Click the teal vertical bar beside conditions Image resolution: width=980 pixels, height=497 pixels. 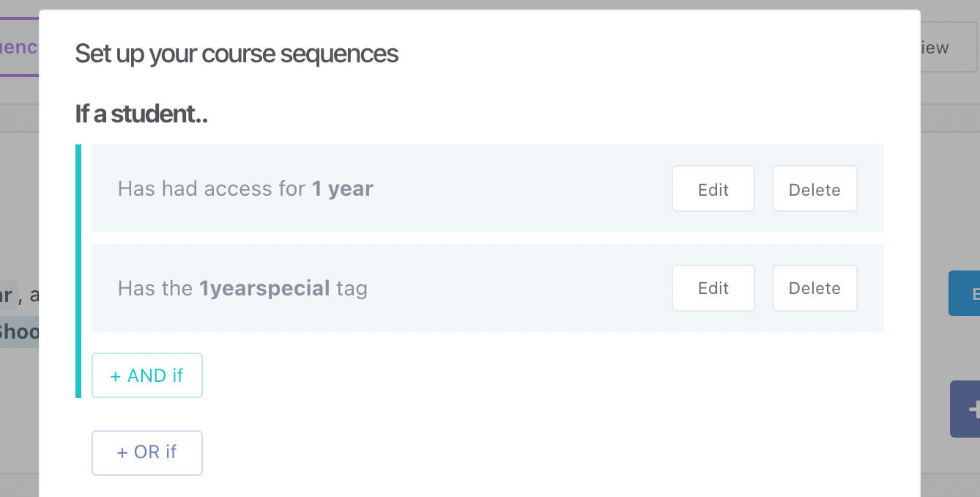tap(78, 271)
